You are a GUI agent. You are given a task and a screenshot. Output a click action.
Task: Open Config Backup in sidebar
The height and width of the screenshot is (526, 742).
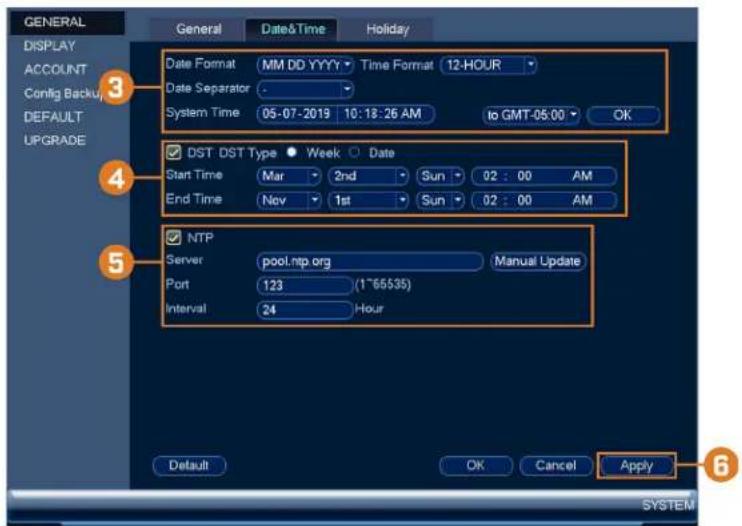[62, 93]
